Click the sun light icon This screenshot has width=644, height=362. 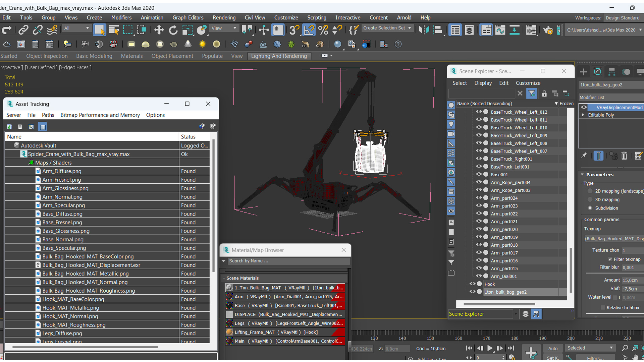pos(202,44)
